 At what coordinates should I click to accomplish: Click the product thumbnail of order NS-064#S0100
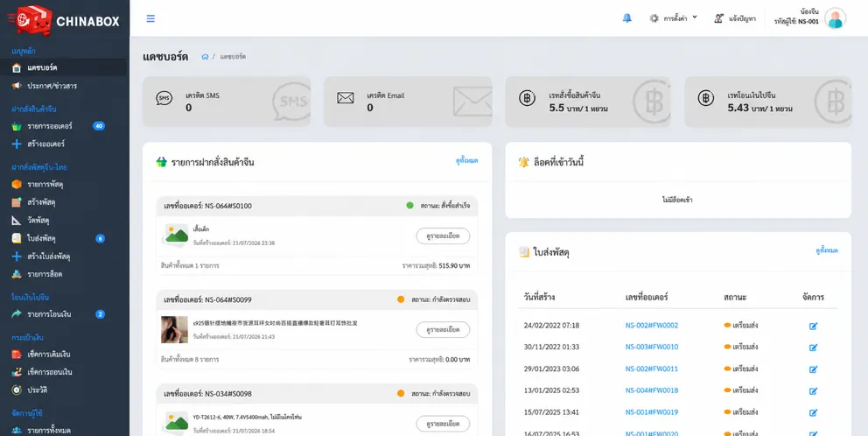click(x=176, y=236)
